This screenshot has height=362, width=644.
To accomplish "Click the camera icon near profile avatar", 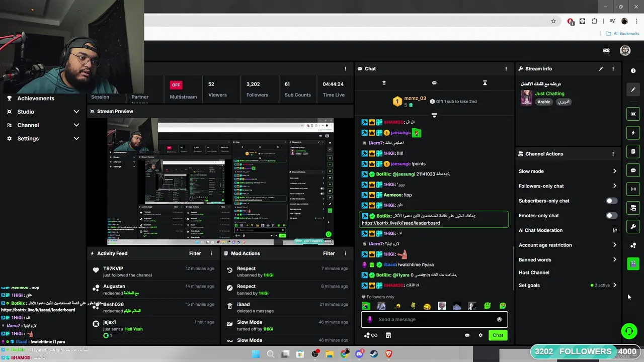I will (x=606, y=51).
